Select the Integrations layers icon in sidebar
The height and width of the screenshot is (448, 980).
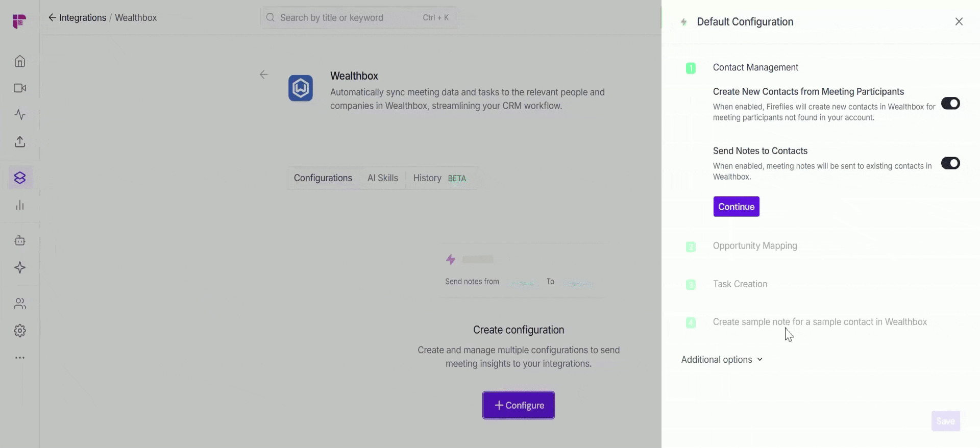[x=20, y=178]
